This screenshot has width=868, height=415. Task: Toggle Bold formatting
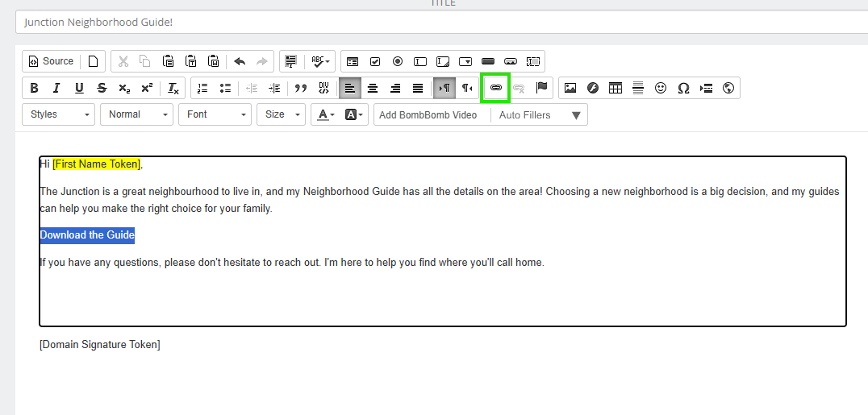[34, 88]
